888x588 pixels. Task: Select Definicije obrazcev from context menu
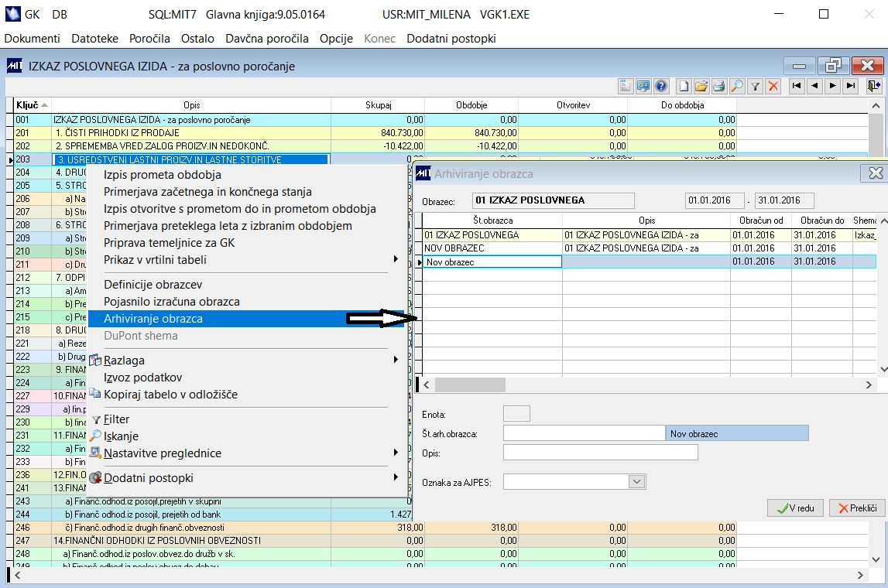click(153, 285)
